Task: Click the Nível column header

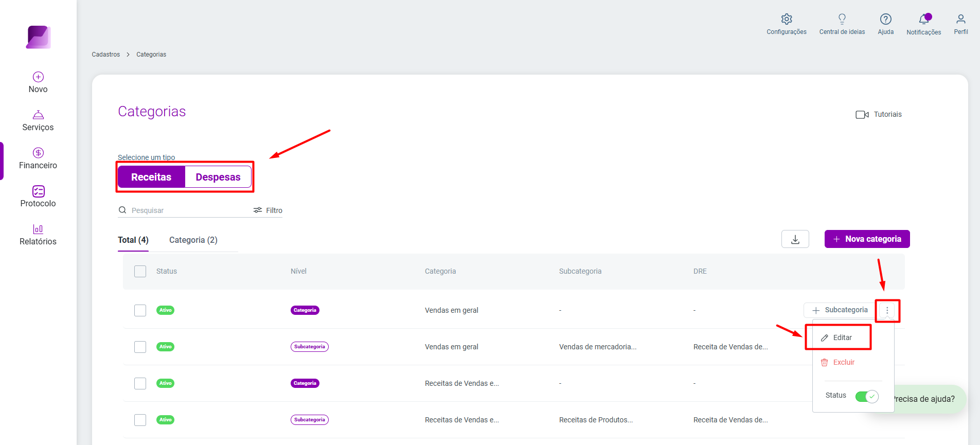Action: click(x=298, y=271)
